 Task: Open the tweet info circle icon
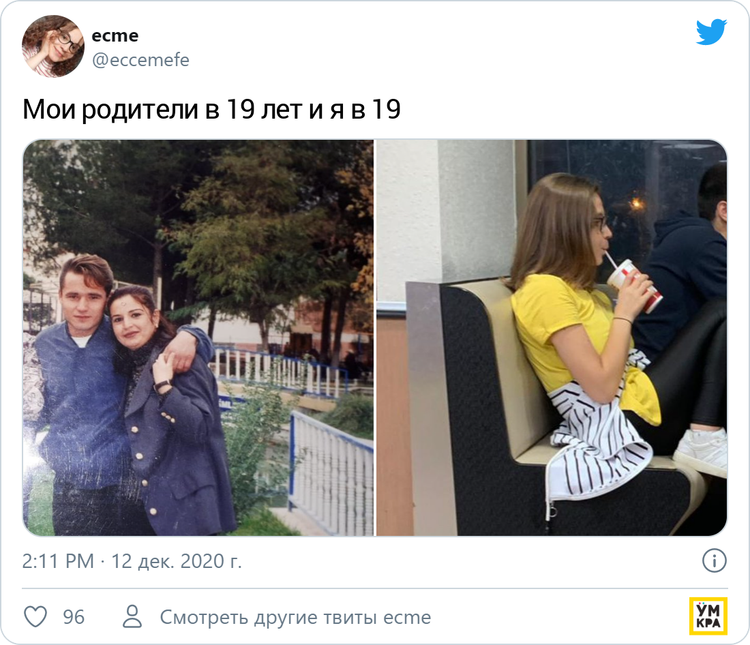714,560
